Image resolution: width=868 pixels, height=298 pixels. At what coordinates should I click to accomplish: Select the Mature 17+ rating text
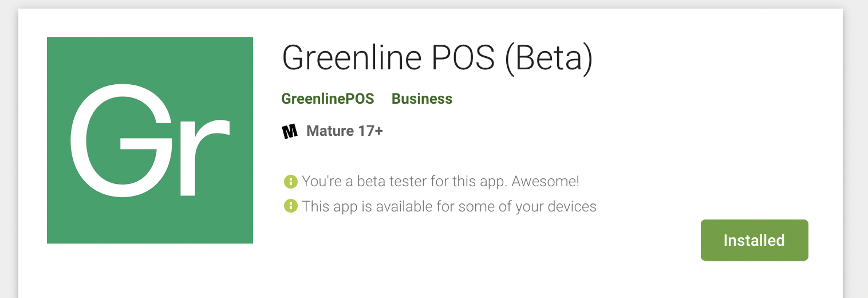(x=345, y=131)
